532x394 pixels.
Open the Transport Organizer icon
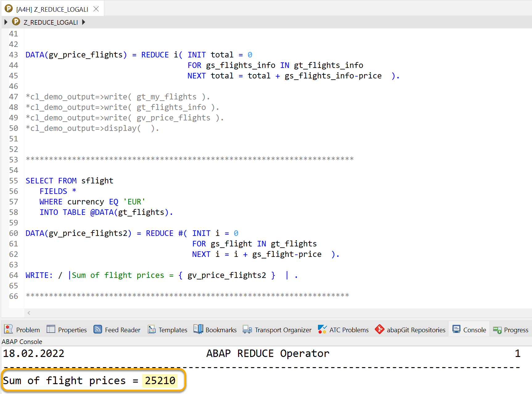click(247, 329)
